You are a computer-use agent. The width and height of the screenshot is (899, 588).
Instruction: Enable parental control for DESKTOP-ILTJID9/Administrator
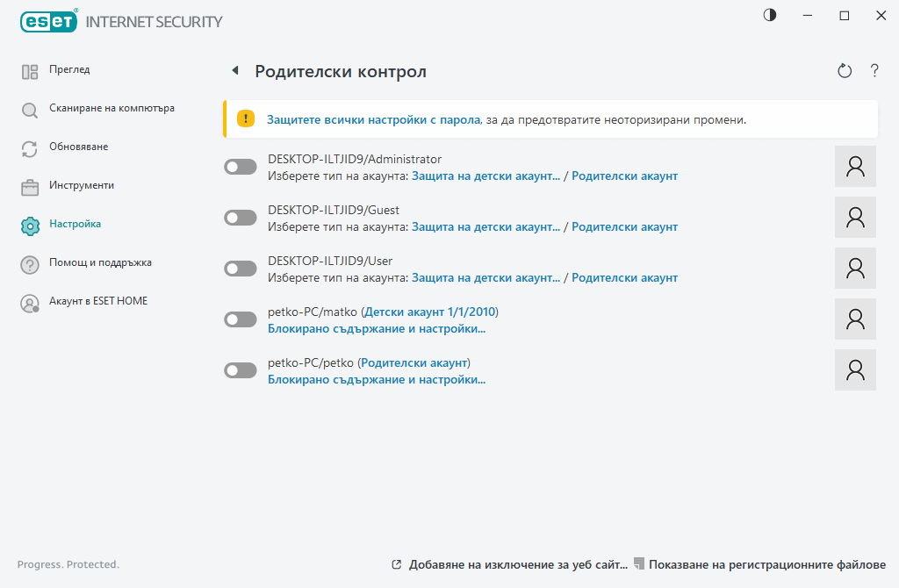coord(240,166)
